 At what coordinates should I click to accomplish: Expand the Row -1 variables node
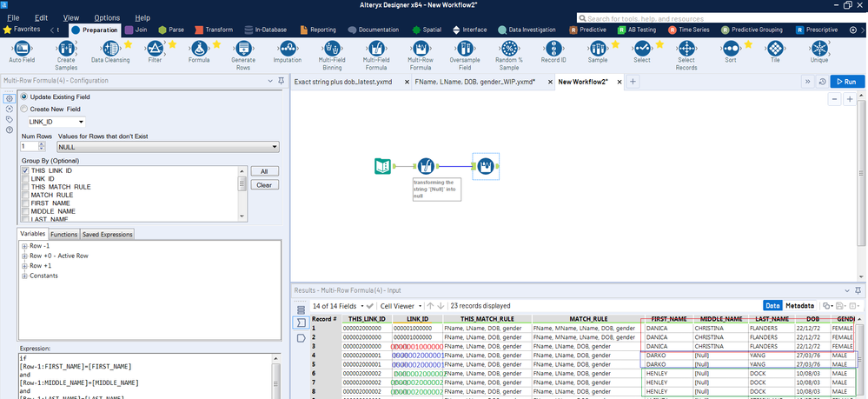(x=24, y=246)
